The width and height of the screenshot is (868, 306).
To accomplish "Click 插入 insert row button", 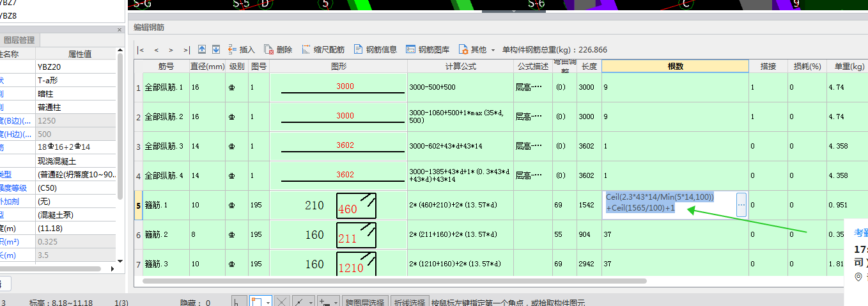I will click(242, 49).
